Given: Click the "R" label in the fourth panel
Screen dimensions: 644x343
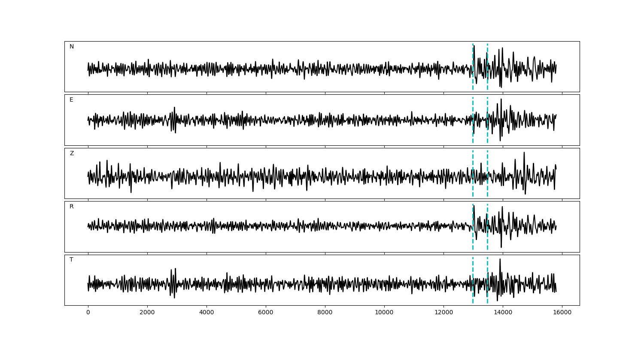Looking at the screenshot, I should pos(72,207).
